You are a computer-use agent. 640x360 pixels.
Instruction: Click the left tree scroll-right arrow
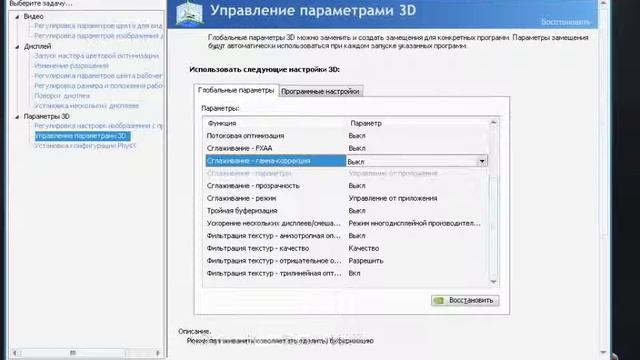tap(158, 353)
